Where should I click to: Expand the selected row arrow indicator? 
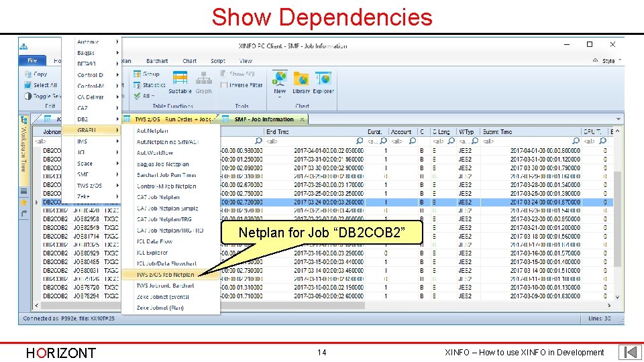point(37,202)
